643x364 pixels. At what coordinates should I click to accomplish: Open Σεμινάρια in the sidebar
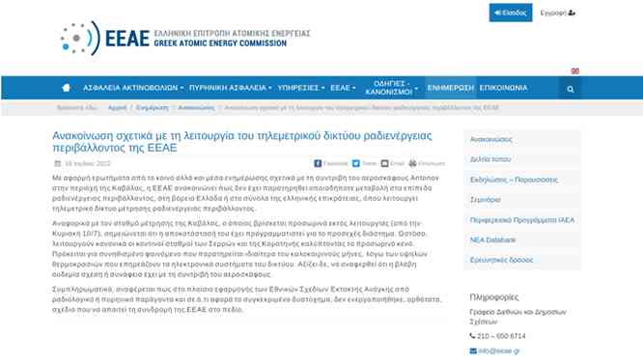[485, 200]
